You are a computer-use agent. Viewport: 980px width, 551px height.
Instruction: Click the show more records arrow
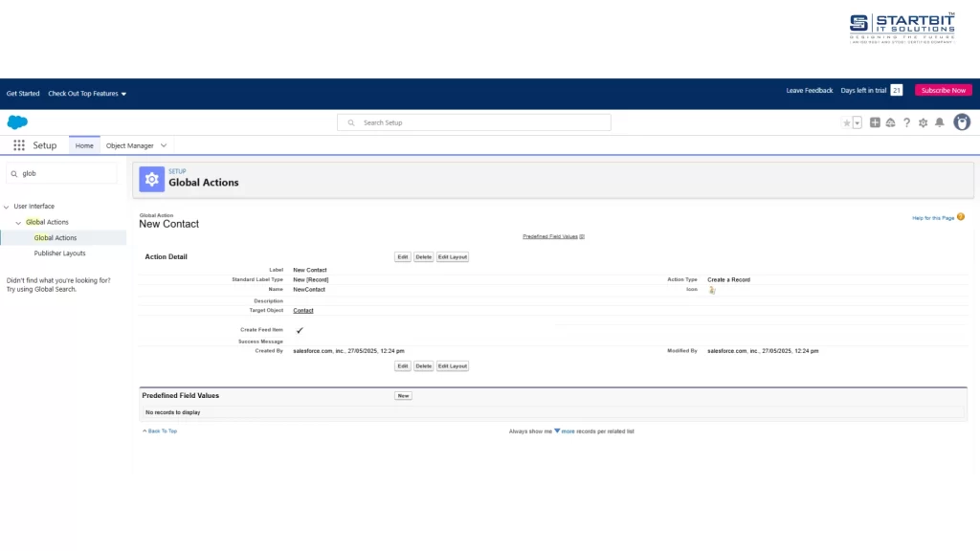pyautogui.click(x=557, y=431)
